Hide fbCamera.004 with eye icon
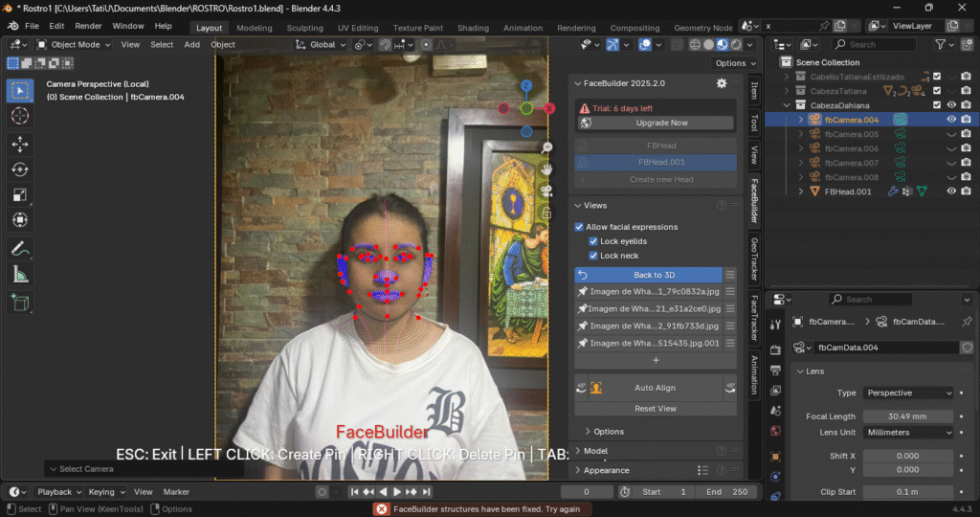980x517 pixels. [x=951, y=120]
